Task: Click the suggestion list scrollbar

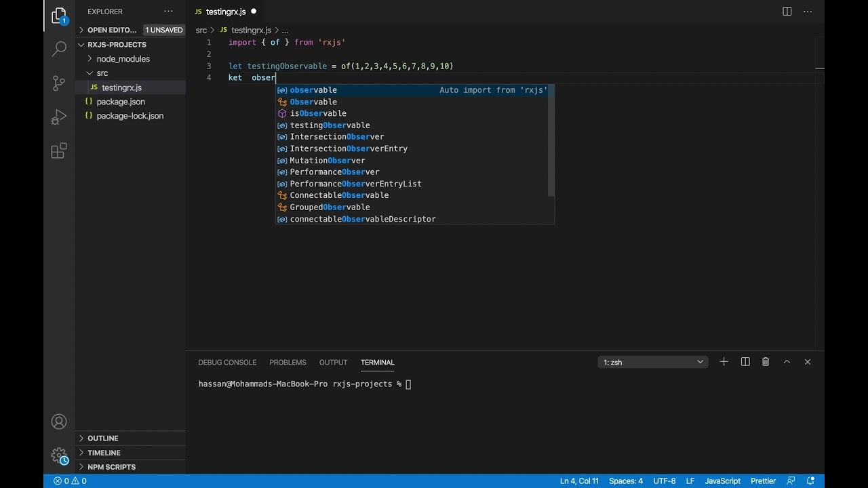Action: click(x=552, y=141)
